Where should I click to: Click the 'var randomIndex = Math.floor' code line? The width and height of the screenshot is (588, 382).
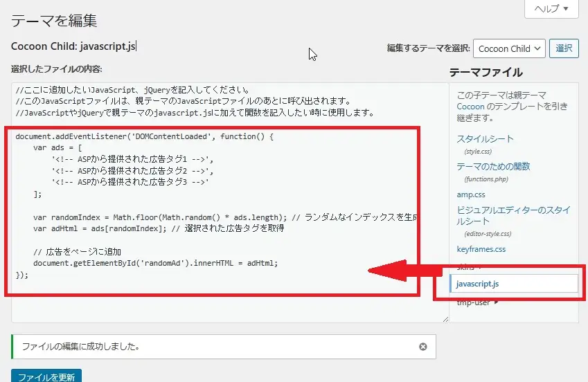225,217
